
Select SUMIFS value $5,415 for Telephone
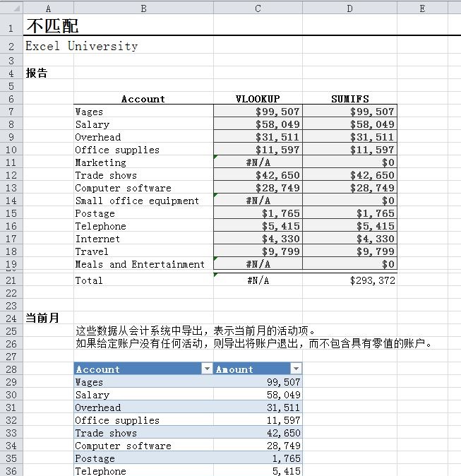[x=349, y=226]
